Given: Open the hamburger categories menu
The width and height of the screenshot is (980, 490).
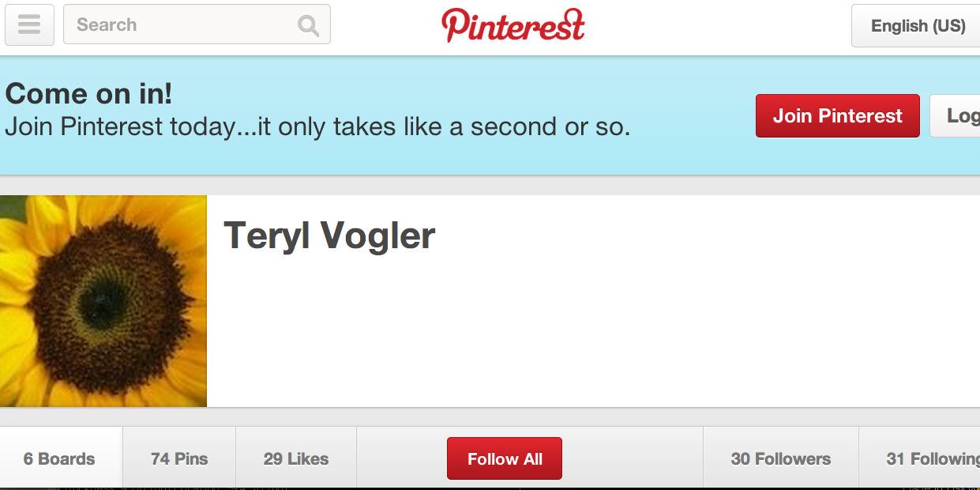Looking at the screenshot, I should 30,24.
